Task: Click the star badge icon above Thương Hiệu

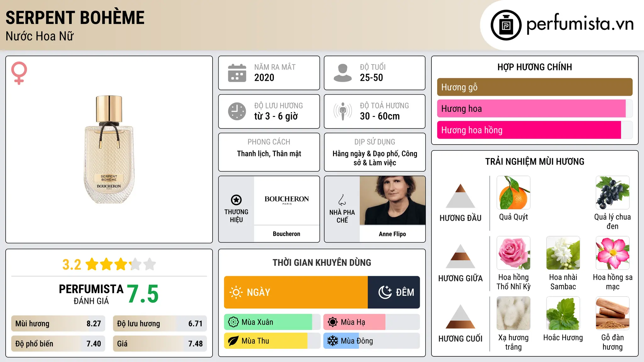Action: tap(236, 200)
